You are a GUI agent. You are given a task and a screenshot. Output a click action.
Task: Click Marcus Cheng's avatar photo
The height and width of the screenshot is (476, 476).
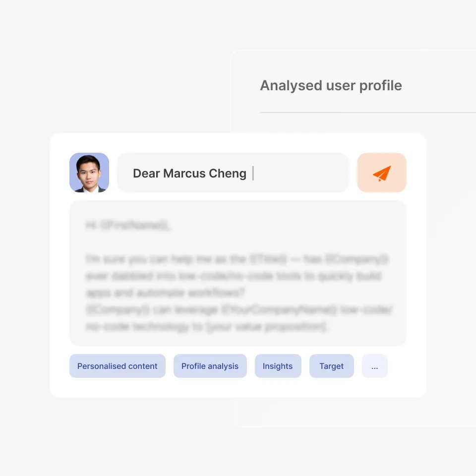[x=89, y=173]
